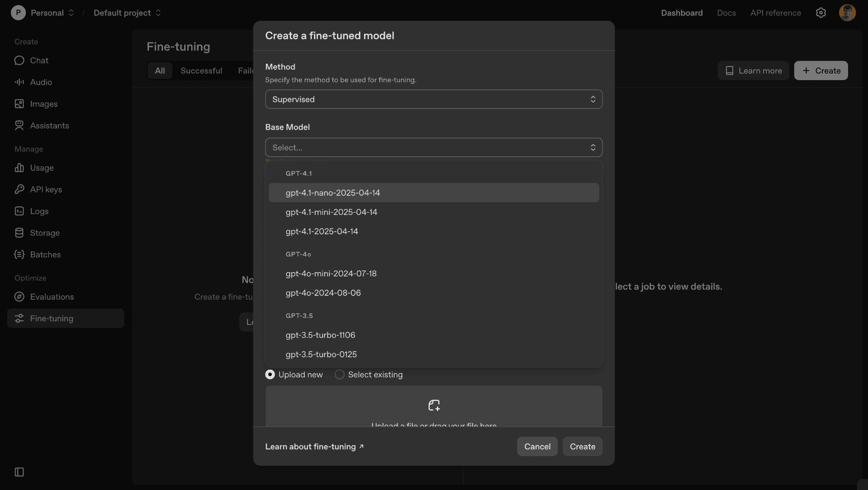Click the Learn more button
Screen dimensions: 868x490
pyautogui.click(x=753, y=70)
